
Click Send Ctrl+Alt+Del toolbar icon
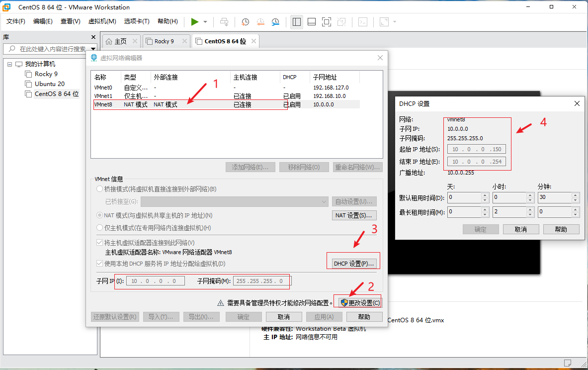tap(224, 22)
